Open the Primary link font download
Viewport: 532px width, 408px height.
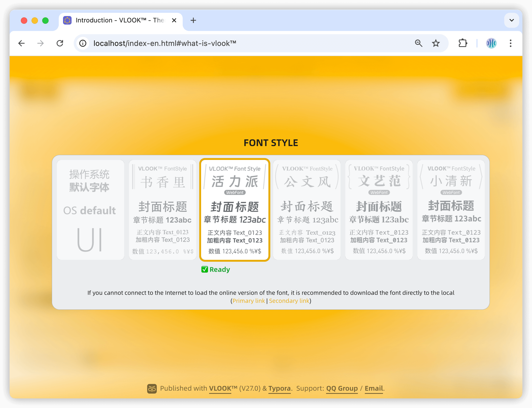249,301
